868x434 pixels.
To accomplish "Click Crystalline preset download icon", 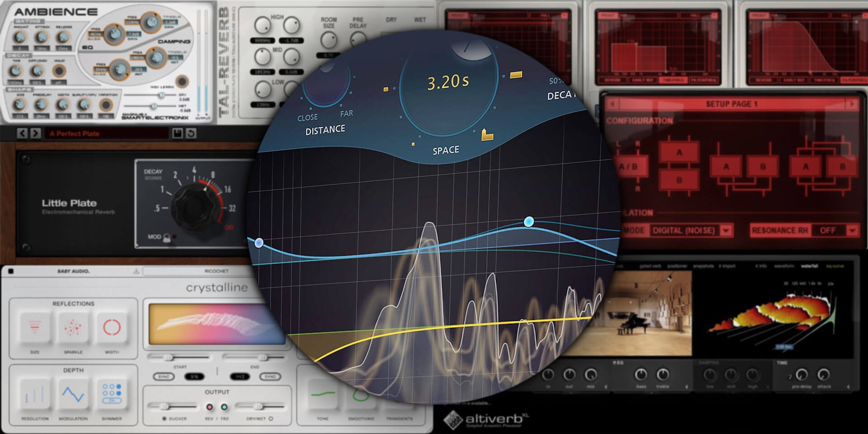I will pos(136,271).
